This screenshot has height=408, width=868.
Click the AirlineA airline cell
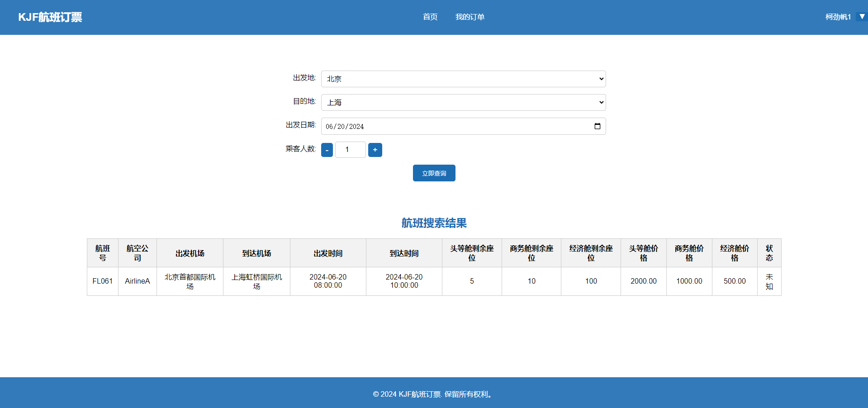[x=137, y=281]
